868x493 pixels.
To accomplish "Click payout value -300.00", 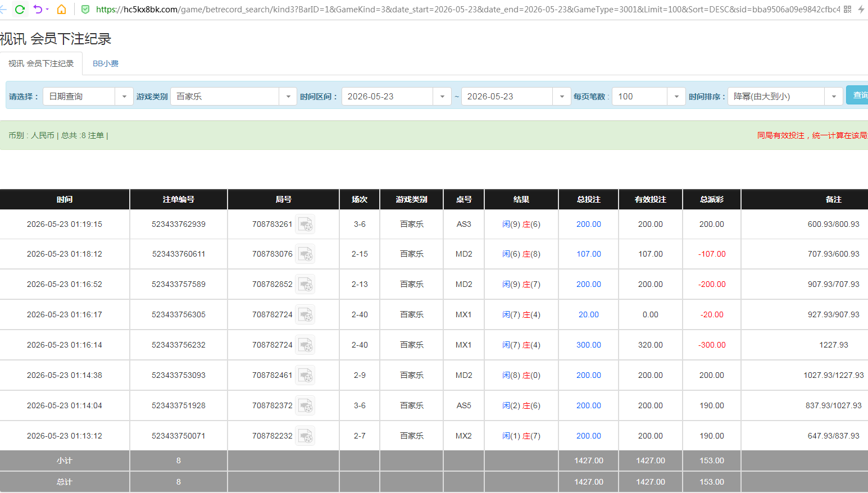I will point(712,345).
